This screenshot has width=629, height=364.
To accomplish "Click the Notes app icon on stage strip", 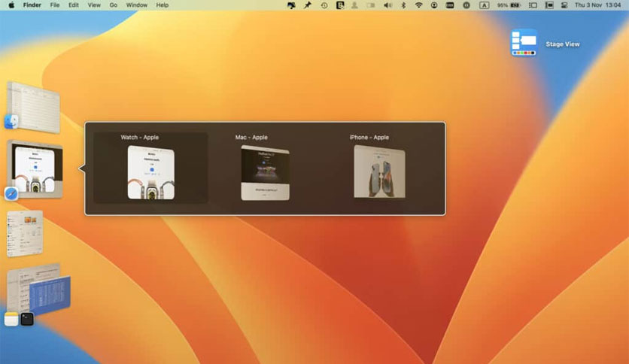I will click(11, 319).
